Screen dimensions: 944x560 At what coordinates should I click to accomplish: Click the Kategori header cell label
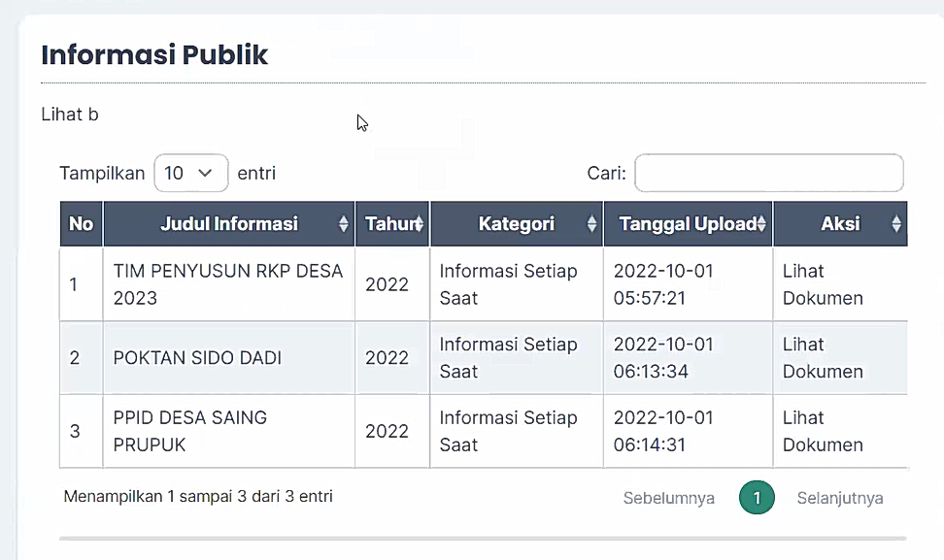(516, 223)
